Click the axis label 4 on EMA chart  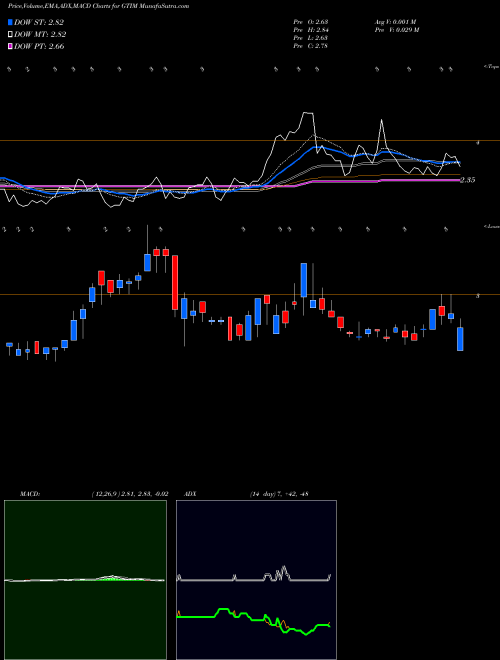point(477,143)
